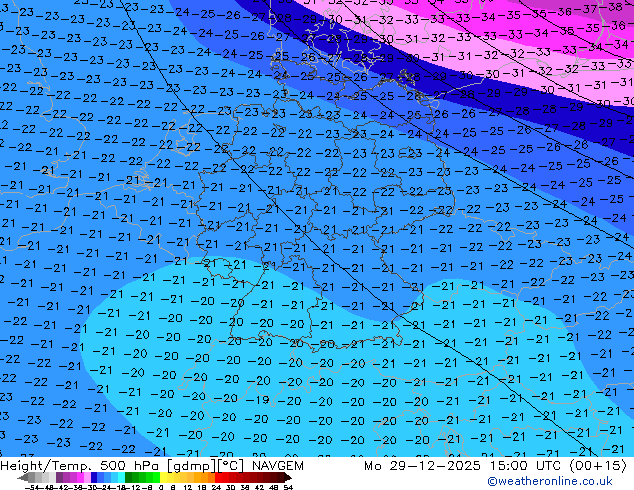Pick the bright red legend swatch at 24
634x490 pixels.
[x=218, y=478]
